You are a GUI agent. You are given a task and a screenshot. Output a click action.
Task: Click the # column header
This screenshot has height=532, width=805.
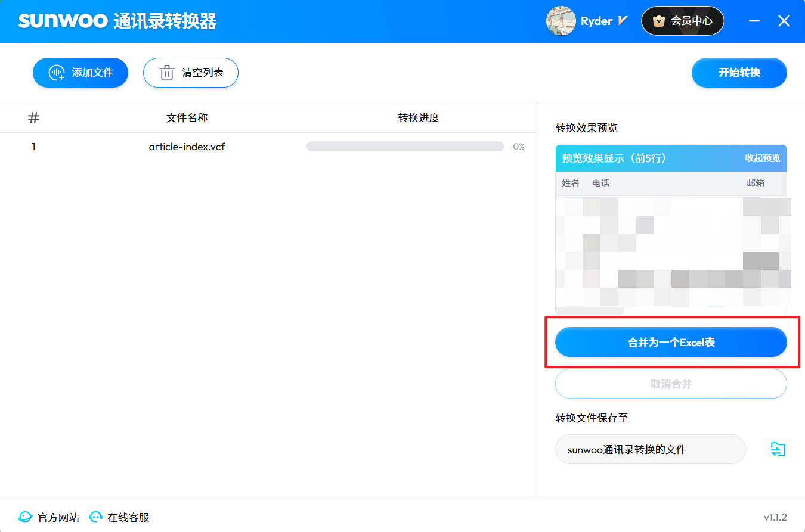point(34,118)
